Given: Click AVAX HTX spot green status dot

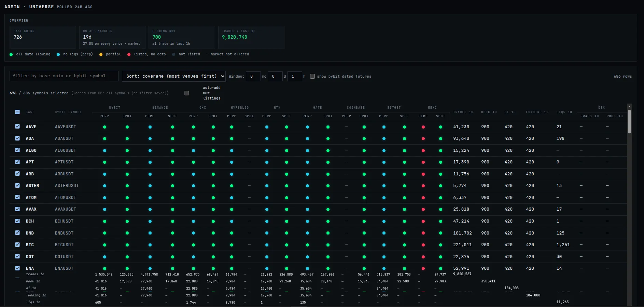Looking at the screenshot, I should click(x=286, y=210).
